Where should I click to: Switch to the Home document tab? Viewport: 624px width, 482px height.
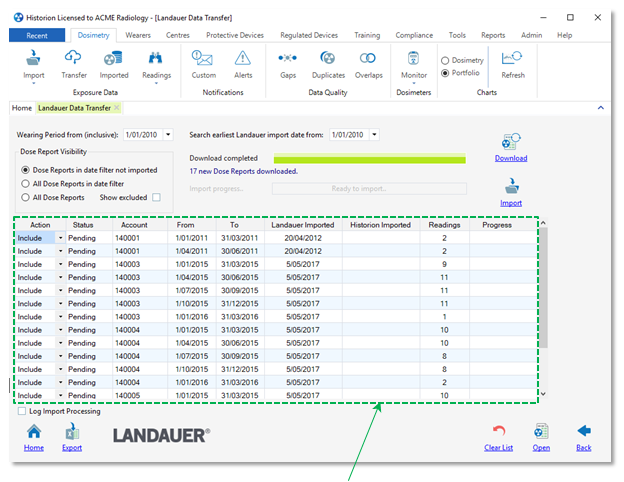click(22, 108)
